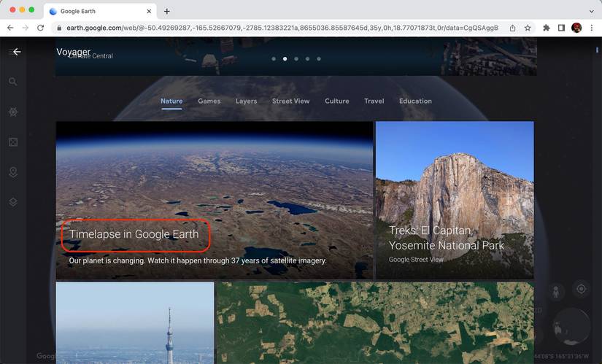
Task: Click the page vertical scrollbar thumb
Action: 597,50
